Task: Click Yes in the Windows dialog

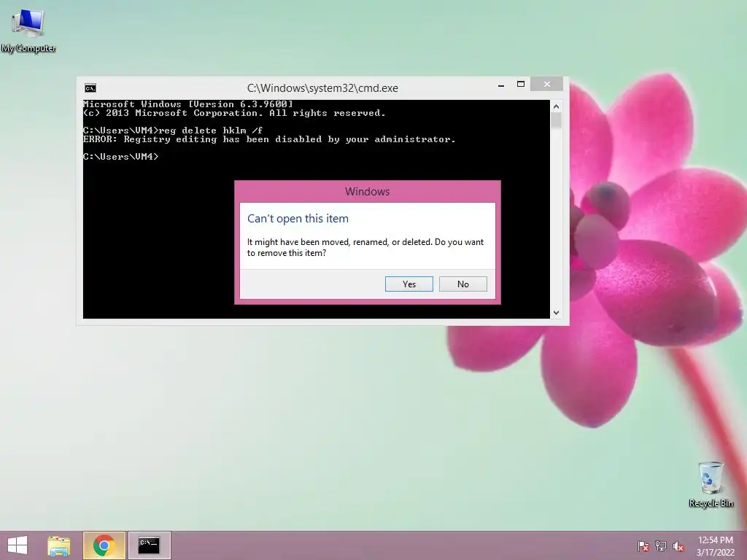Action: [409, 284]
